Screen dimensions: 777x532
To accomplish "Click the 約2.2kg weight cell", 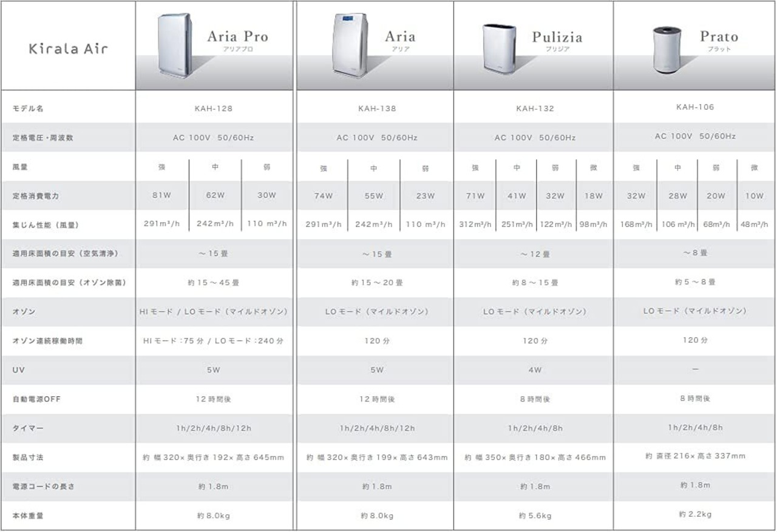I will (695, 514).
